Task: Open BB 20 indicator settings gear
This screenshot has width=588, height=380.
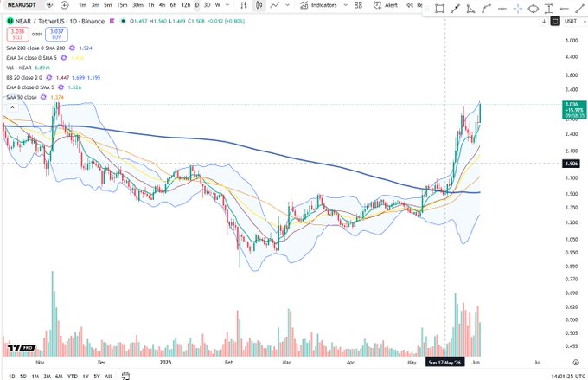Action: pos(48,77)
